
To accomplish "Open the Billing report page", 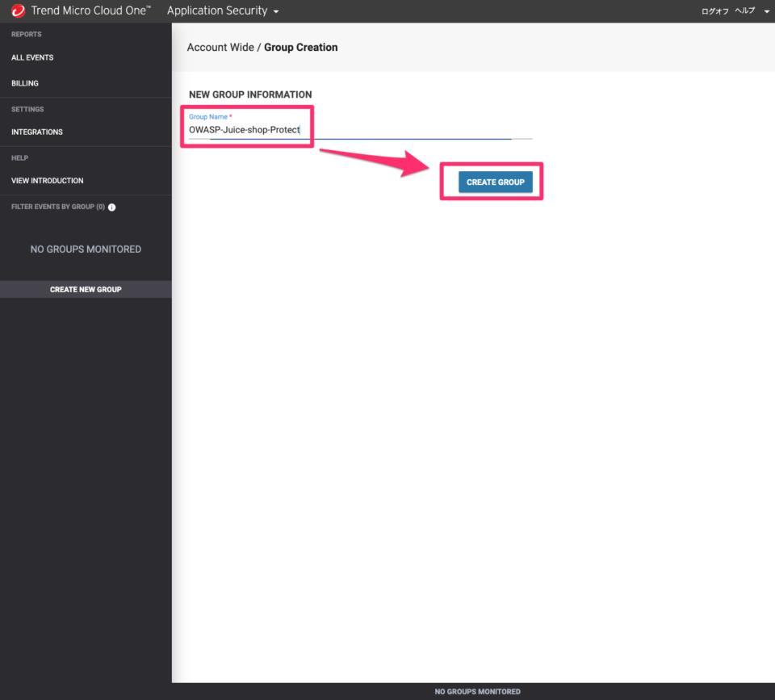I will (23, 82).
